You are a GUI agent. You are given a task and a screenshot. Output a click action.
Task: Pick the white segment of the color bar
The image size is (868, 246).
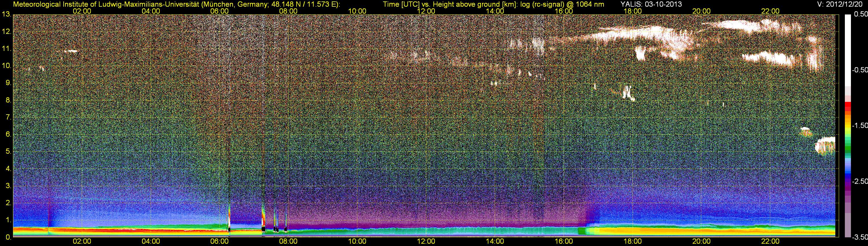coord(847,50)
